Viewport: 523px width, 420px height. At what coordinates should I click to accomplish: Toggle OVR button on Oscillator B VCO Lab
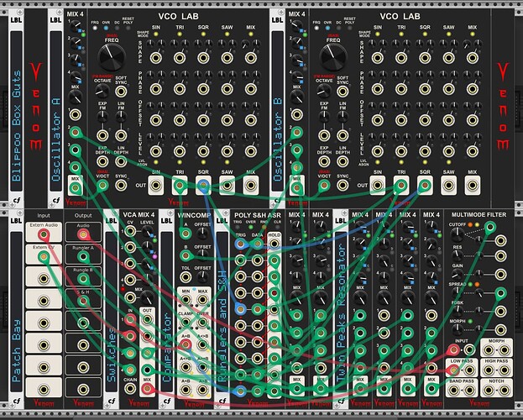point(327,28)
